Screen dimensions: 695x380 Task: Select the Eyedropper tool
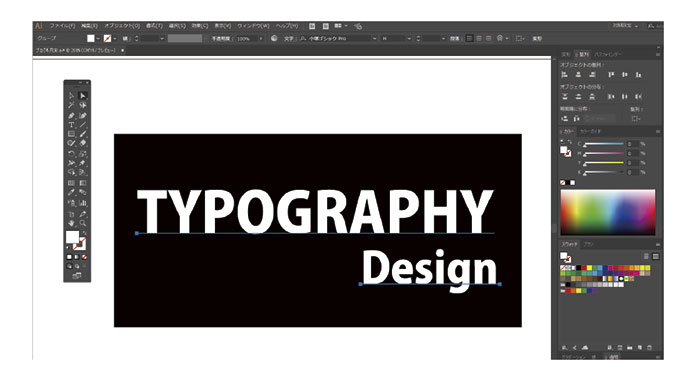tap(71, 192)
